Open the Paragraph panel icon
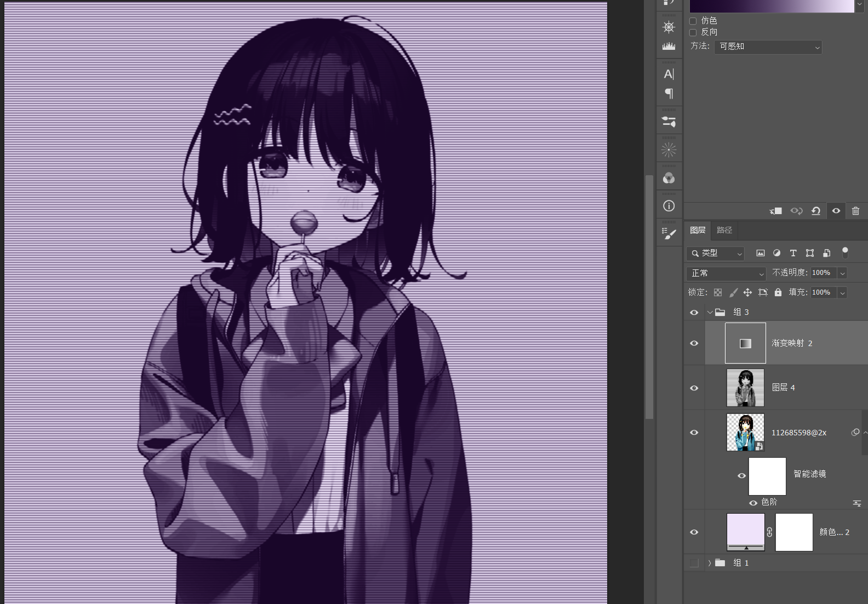The image size is (868, 604). (x=669, y=94)
